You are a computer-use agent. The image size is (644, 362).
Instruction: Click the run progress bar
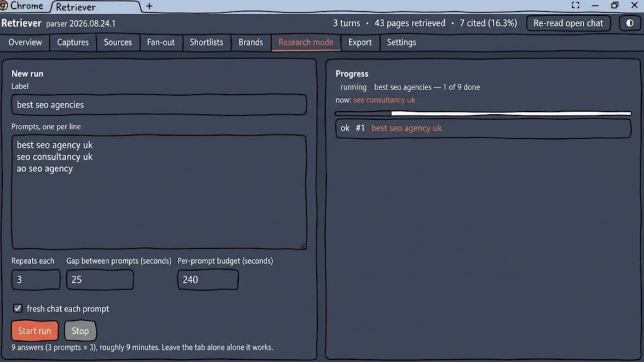[x=483, y=113]
